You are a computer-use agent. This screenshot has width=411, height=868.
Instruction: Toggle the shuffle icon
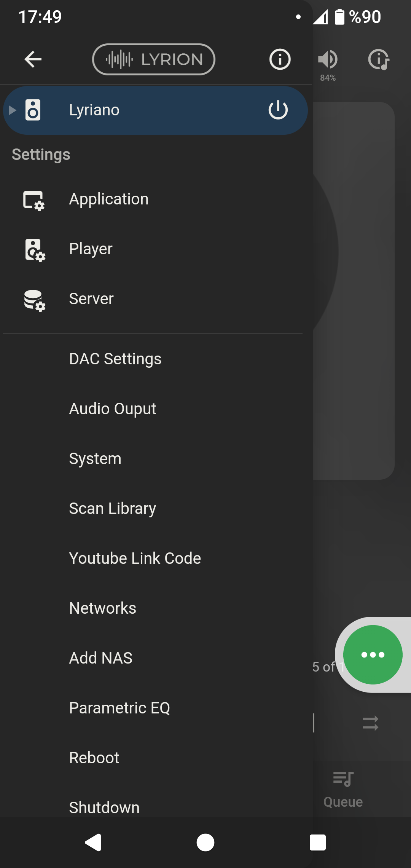coord(370,723)
